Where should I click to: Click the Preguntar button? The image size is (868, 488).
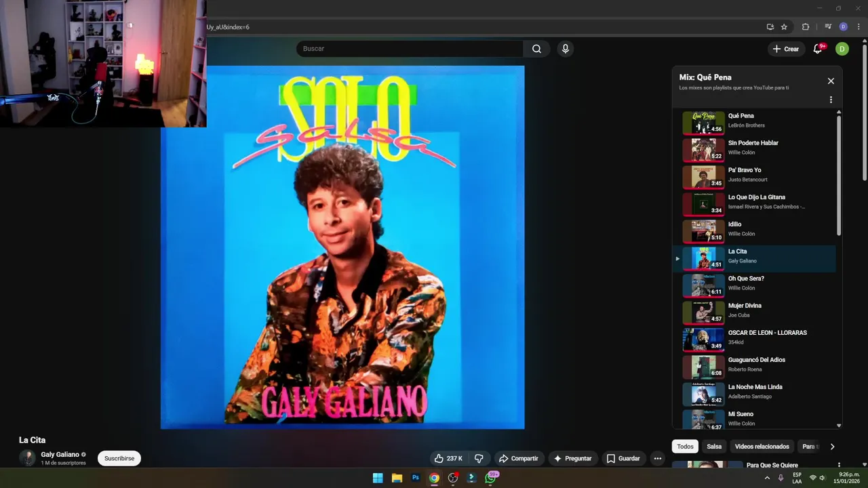573,458
